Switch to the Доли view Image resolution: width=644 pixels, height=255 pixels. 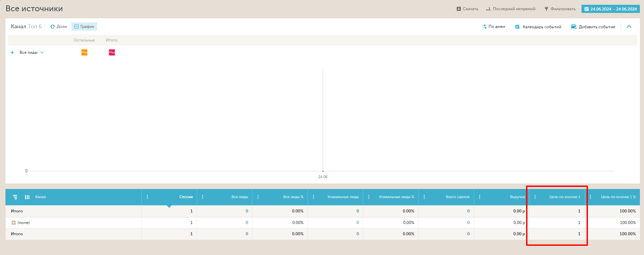[58, 27]
